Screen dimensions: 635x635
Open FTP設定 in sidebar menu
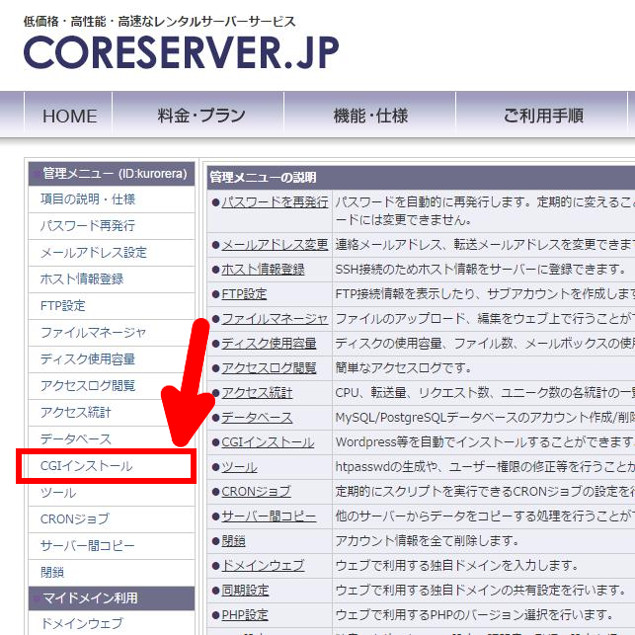tap(112, 306)
